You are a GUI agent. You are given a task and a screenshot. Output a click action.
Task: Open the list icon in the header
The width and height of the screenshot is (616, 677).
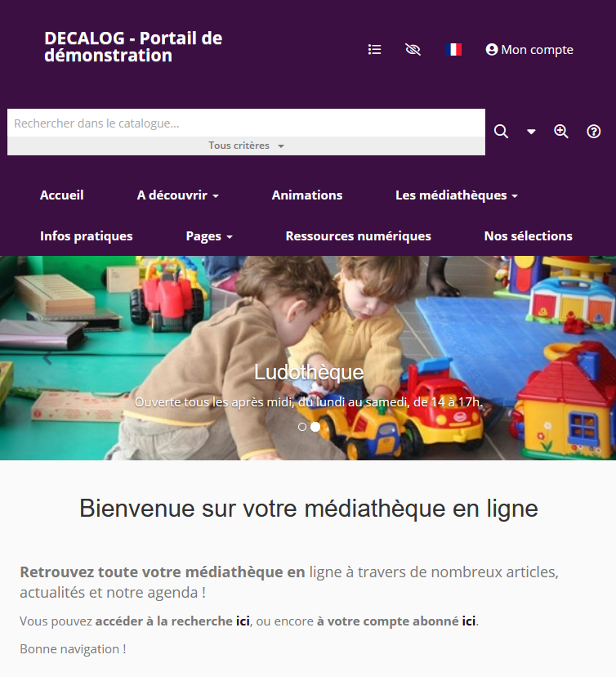tap(374, 50)
